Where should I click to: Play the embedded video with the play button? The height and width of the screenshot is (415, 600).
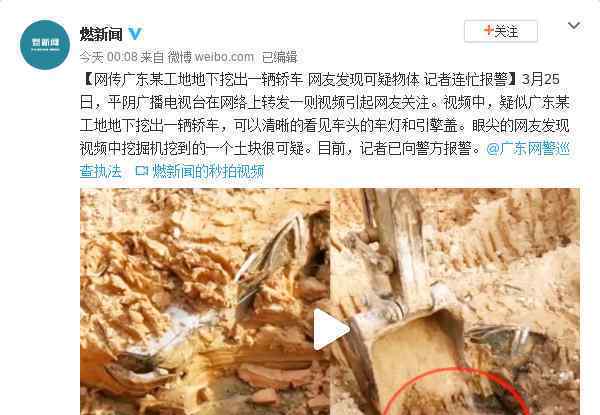pos(330,329)
